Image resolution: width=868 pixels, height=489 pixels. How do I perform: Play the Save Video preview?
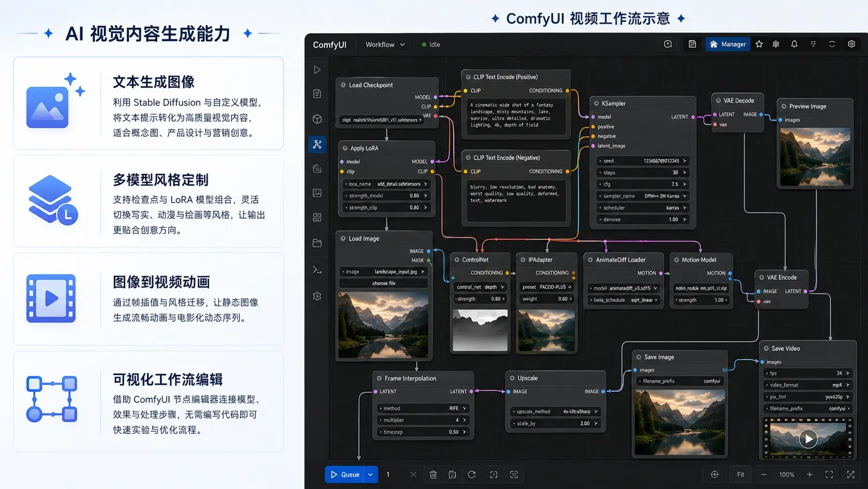coord(808,439)
